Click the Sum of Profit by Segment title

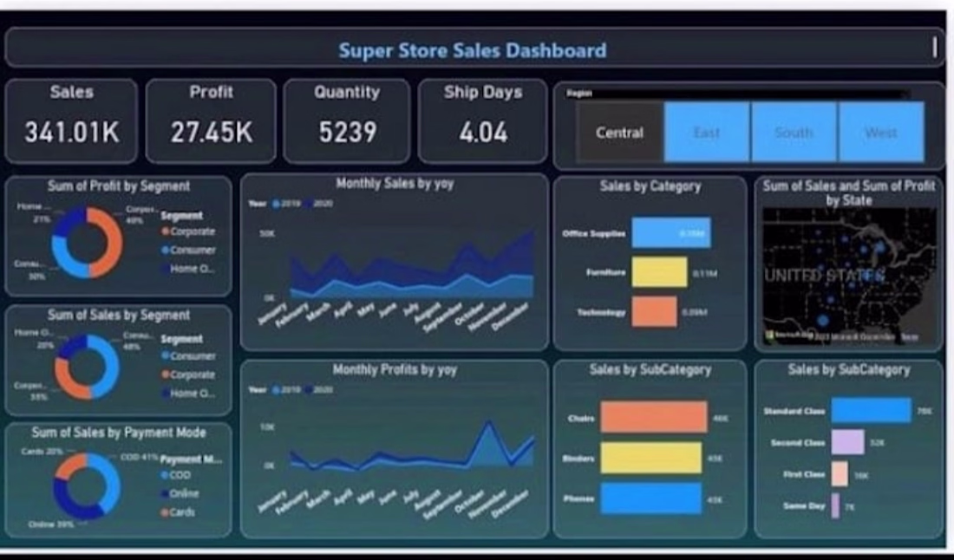[x=119, y=186]
